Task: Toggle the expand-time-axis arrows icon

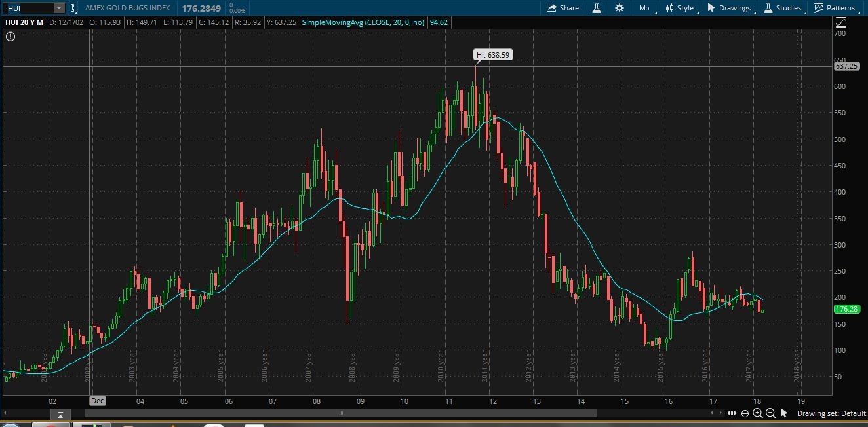Action: tap(732, 413)
